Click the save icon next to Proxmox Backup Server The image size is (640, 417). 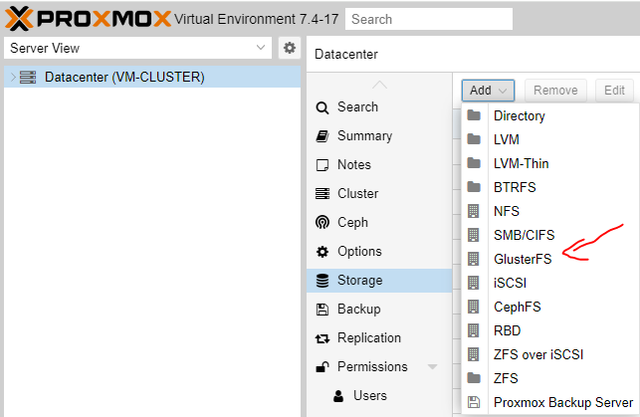[x=473, y=402]
